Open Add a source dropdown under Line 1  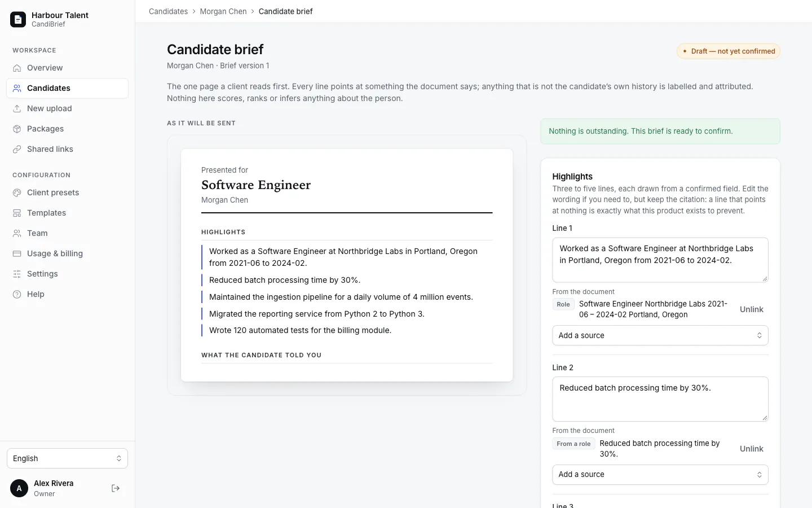click(x=660, y=335)
